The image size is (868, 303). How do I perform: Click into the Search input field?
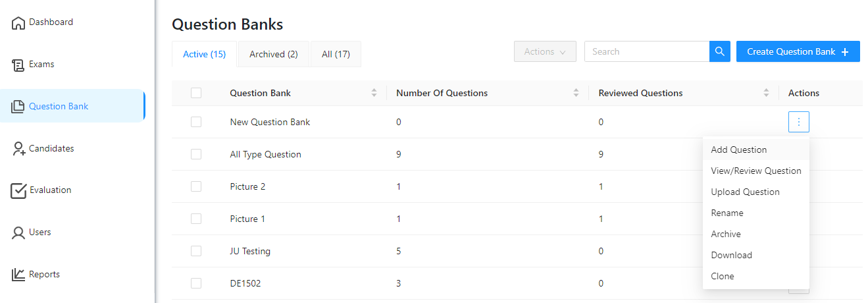click(646, 51)
